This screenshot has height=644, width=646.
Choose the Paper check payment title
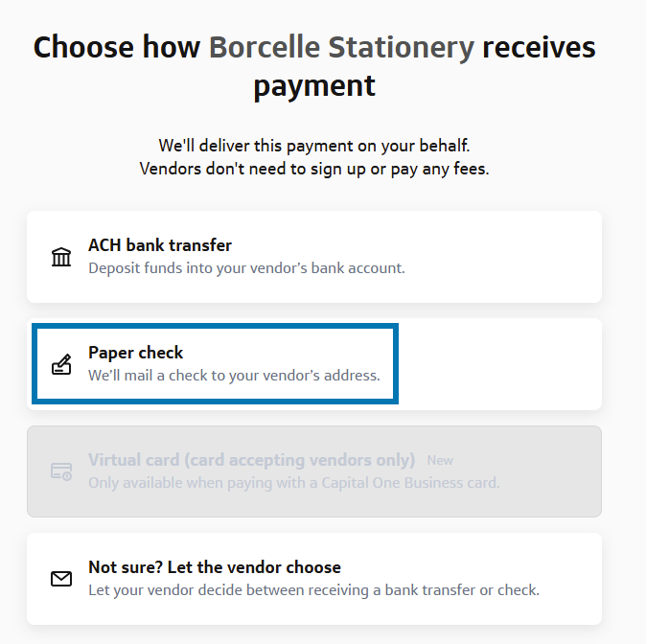(135, 353)
